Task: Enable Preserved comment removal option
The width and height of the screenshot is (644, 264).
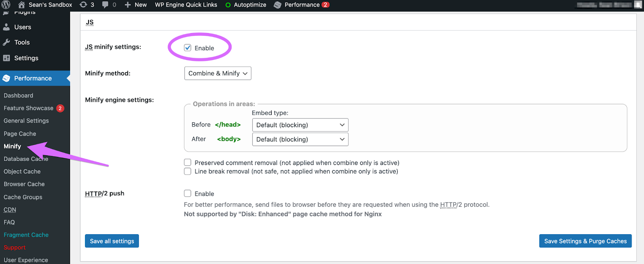Action: pyautogui.click(x=188, y=162)
